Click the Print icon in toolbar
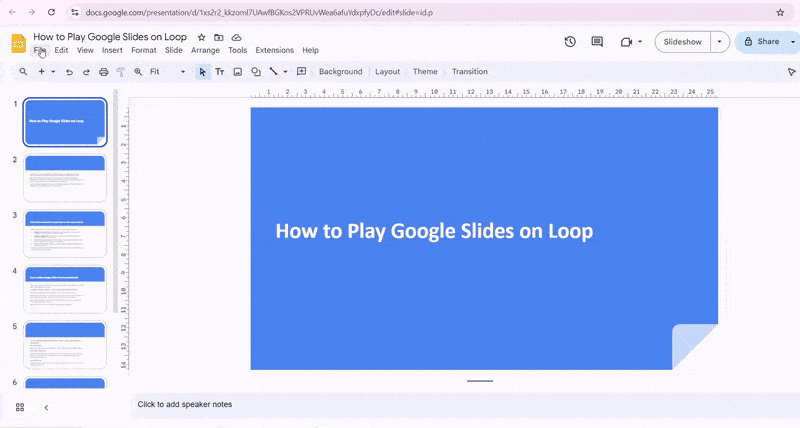This screenshot has width=800, height=428. click(103, 72)
